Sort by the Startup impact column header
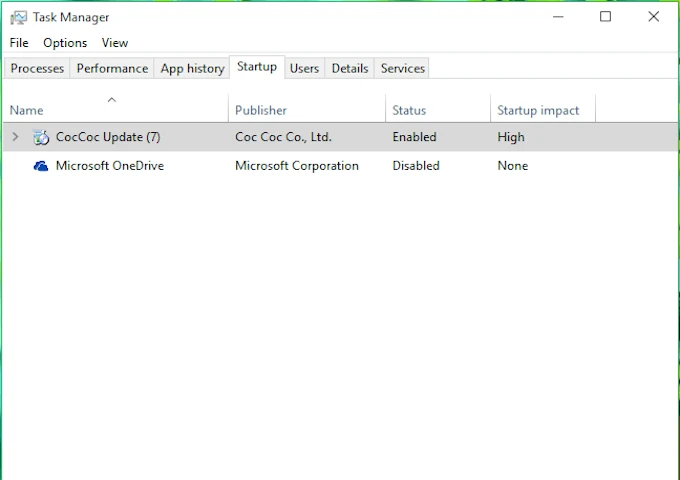 (x=543, y=110)
